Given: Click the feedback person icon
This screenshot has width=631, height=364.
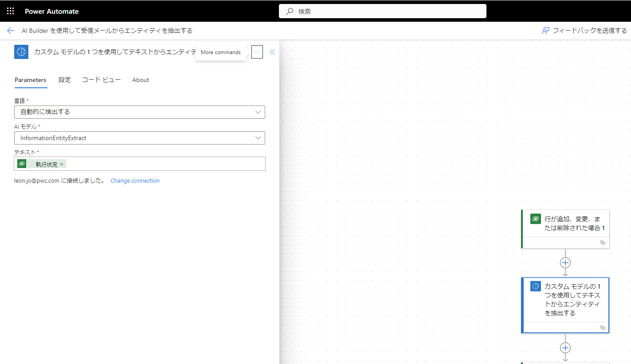Looking at the screenshot, I should pyautogui.click(x=545, y=31).
